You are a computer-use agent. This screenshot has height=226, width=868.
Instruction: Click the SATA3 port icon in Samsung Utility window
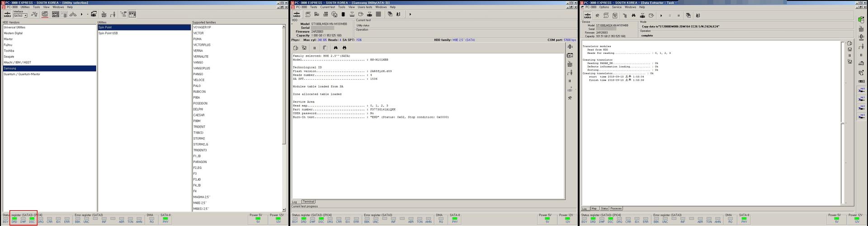tap(297, 14)
